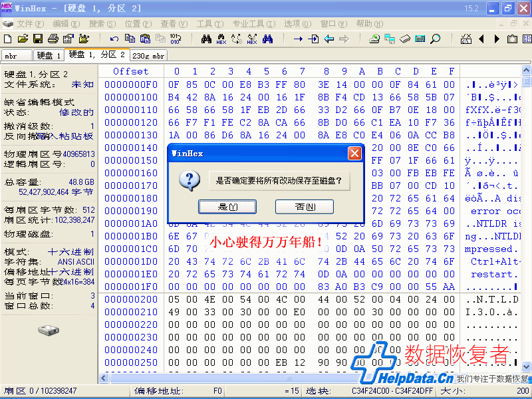Click the 修改的 status value

pyautogui.click(x=76, y=112)
